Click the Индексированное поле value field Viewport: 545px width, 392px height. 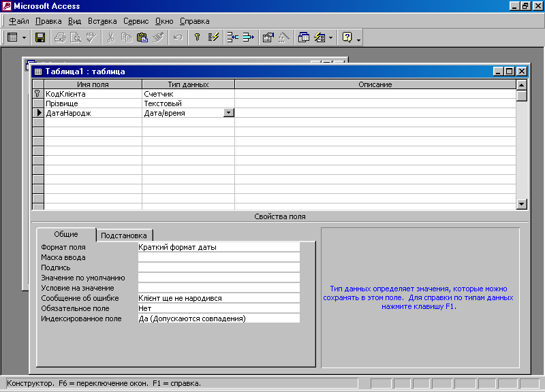[219, 318]
